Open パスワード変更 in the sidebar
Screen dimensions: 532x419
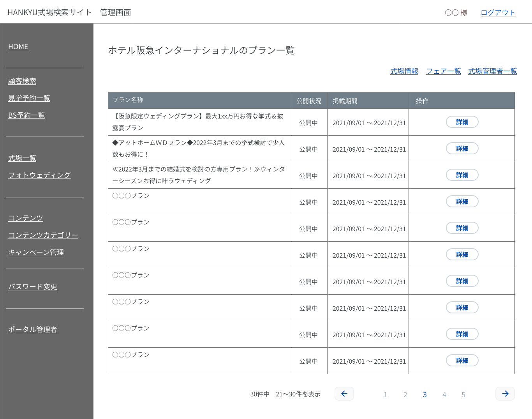coord(33,287)
